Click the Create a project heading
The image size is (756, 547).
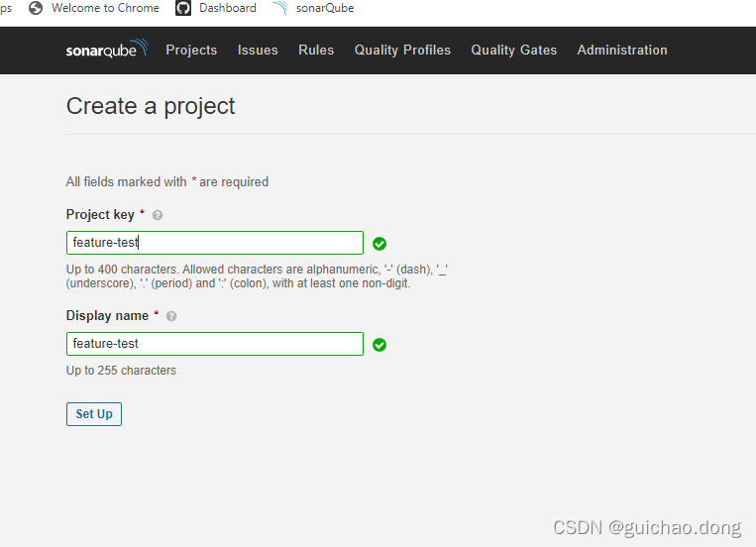click(x=151, y=106)
